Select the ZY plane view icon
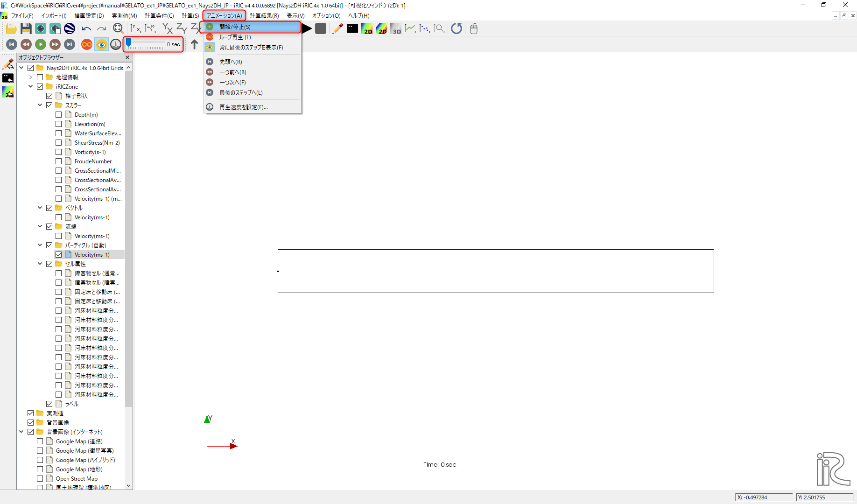The image size is (857, 504). (182, 29)
